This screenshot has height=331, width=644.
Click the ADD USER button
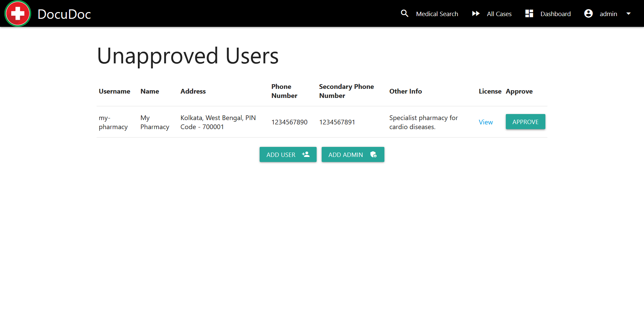pos(288,154)
